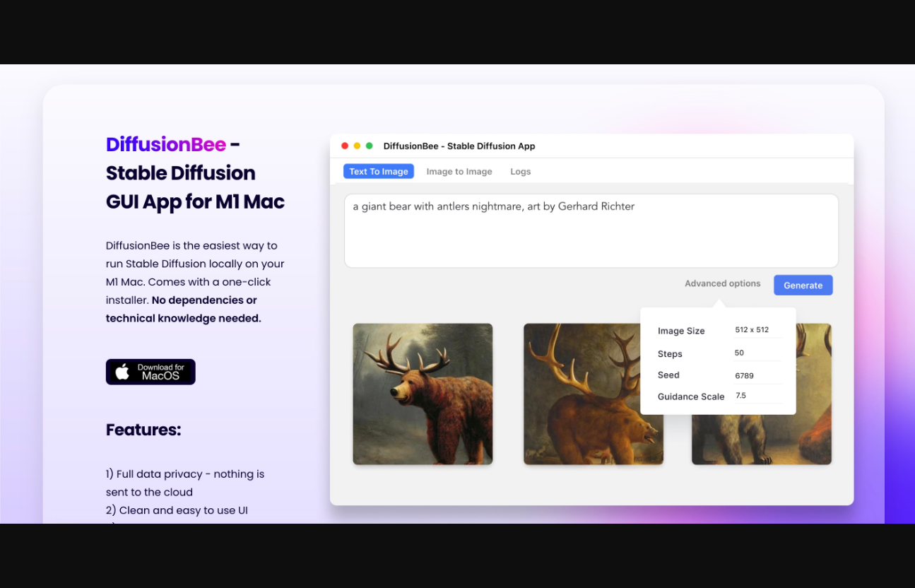Select the Steps value field showing 50
This screenshot has height=588, width=915.
pyautogui.click(x=757, y=353)
